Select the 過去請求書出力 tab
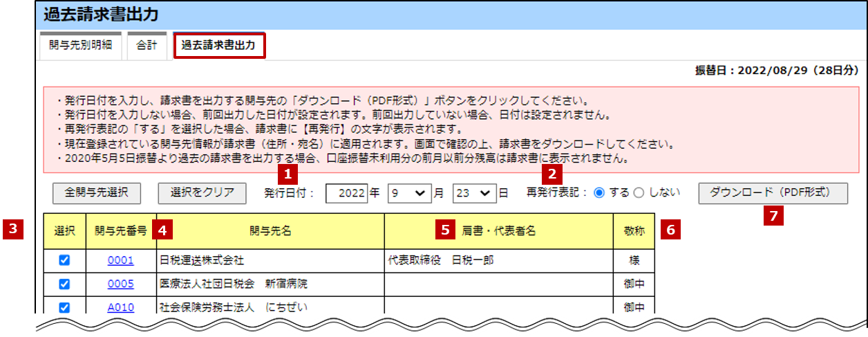Screen dimensions: 868x337 (218, 46)
